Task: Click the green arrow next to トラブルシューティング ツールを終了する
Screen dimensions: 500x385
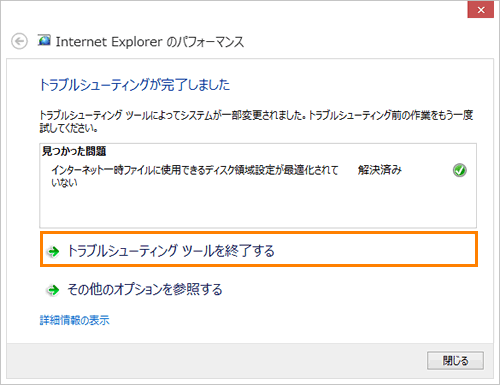Action: click(x=53, y=251)
